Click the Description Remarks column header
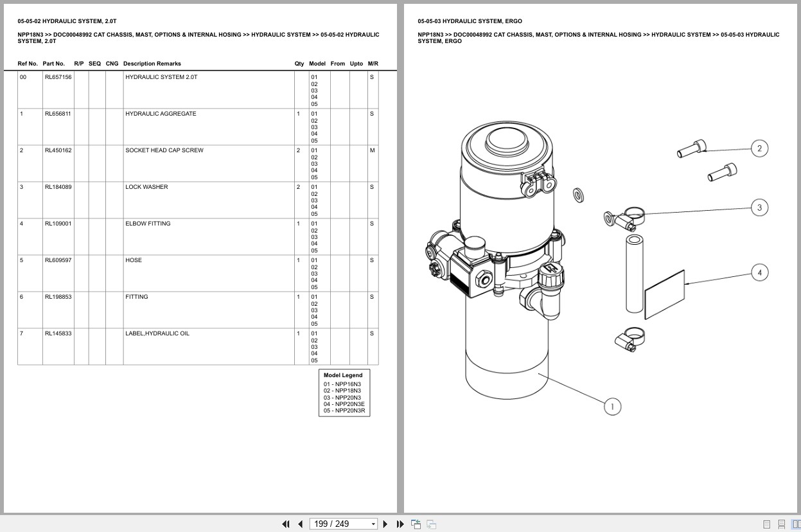The width and height of the screenshot is (801, 532). 152,64
